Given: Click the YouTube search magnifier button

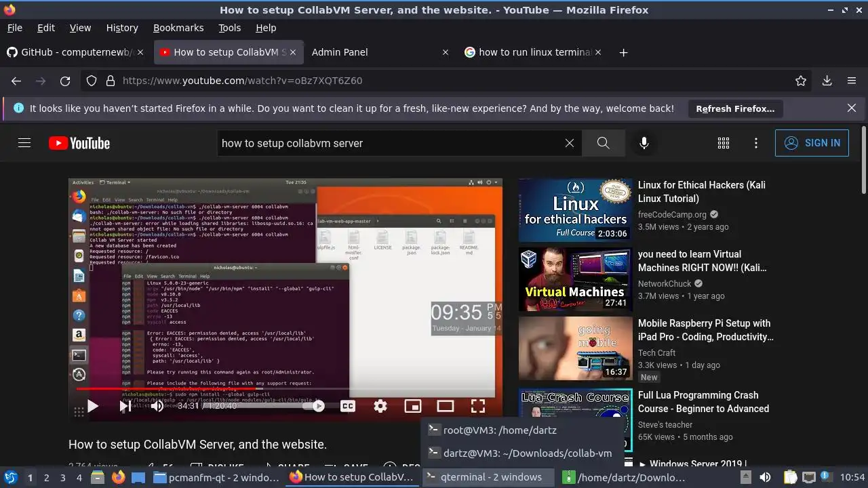Looking at the screenshot, I should pos(603,143).
